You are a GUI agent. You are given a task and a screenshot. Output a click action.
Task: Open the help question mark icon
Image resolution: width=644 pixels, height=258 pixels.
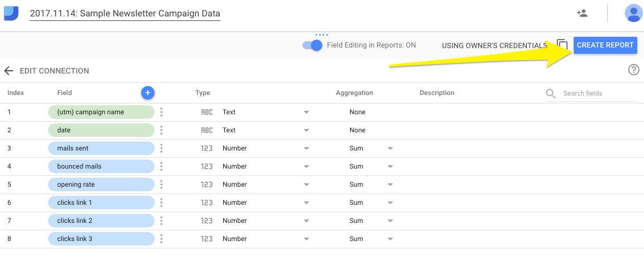click(x=633, y=70)
